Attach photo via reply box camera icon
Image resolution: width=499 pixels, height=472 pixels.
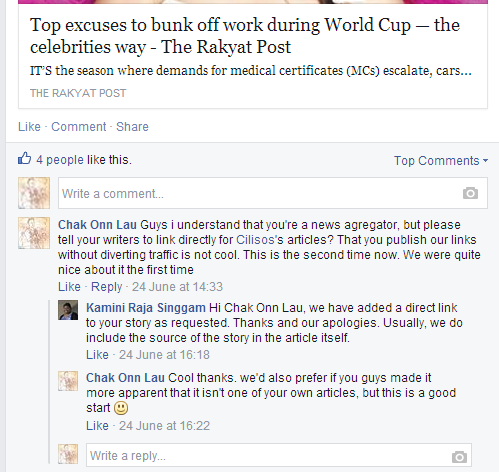click(459, 457)
